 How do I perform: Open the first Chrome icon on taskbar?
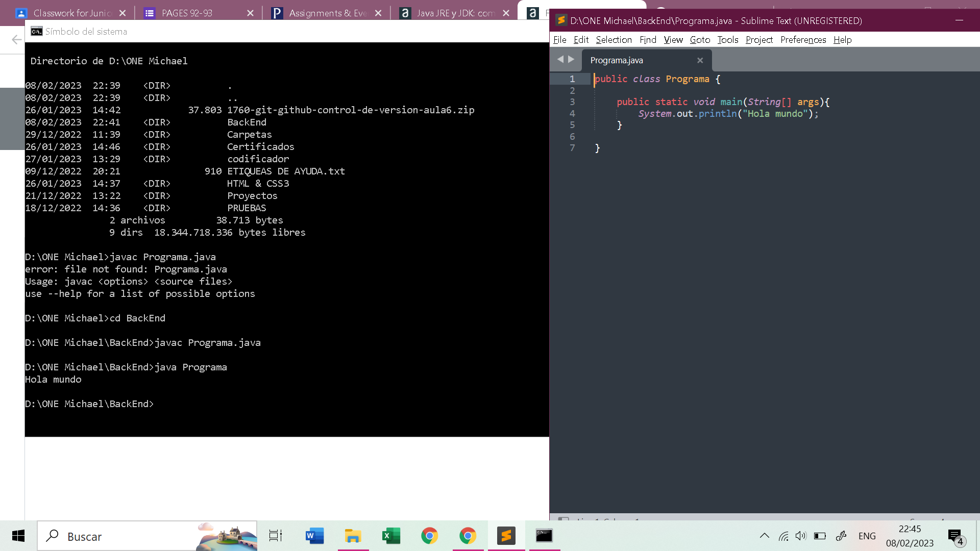pyautogui.click(x=429, y=536)
